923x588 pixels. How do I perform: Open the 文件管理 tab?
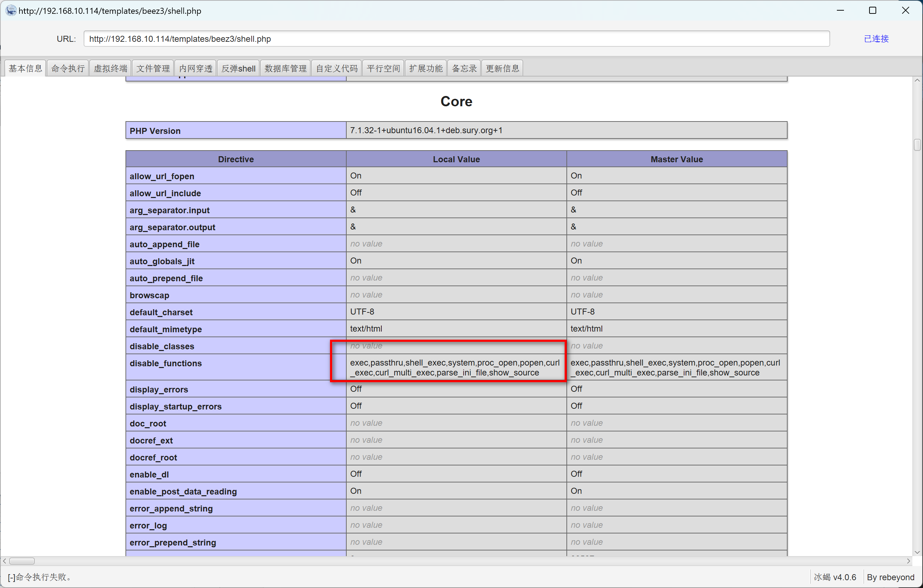point(153,69)
